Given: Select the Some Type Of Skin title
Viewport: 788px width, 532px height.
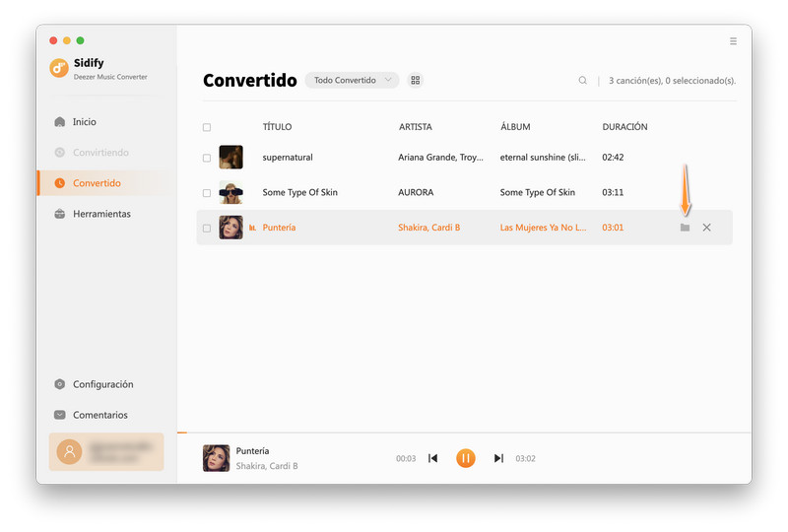Looking at the screenshot, I should [300, 192].
